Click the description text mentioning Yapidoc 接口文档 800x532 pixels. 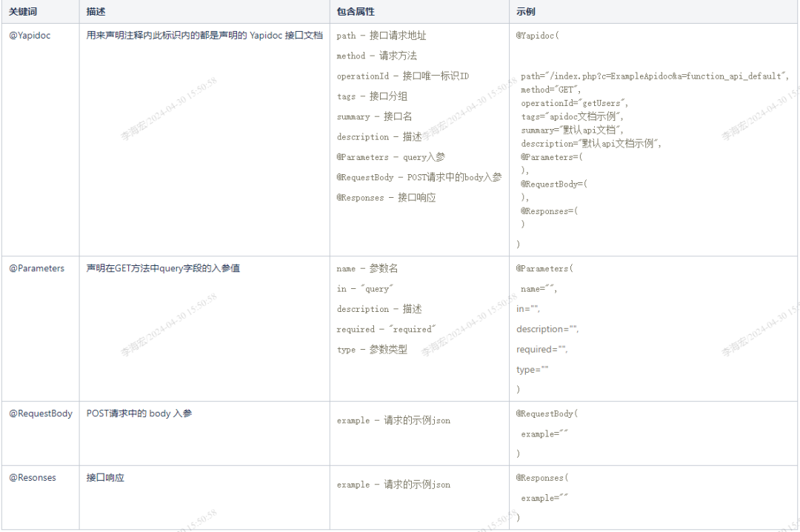(204, 36)
